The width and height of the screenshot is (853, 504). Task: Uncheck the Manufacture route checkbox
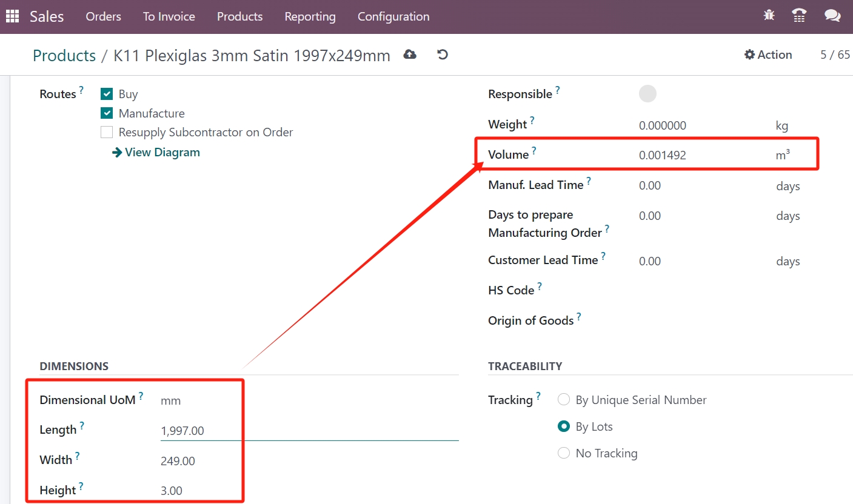pos(107,113)
